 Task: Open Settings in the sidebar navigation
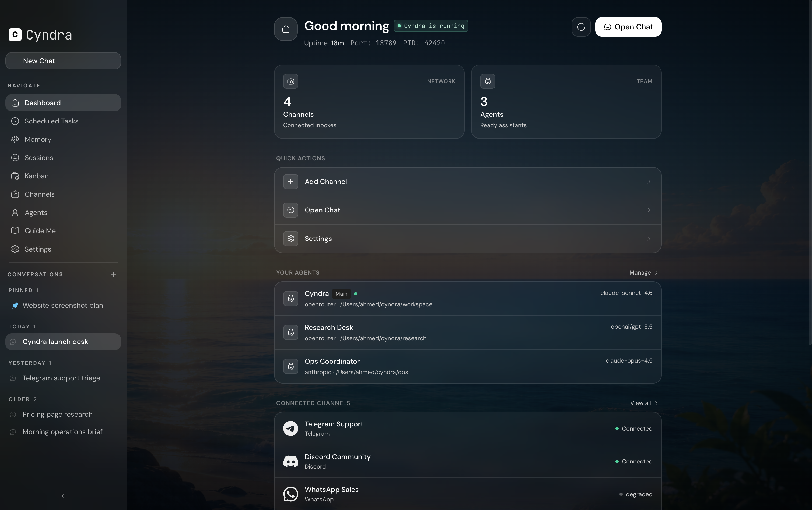(x=63, y=249)
